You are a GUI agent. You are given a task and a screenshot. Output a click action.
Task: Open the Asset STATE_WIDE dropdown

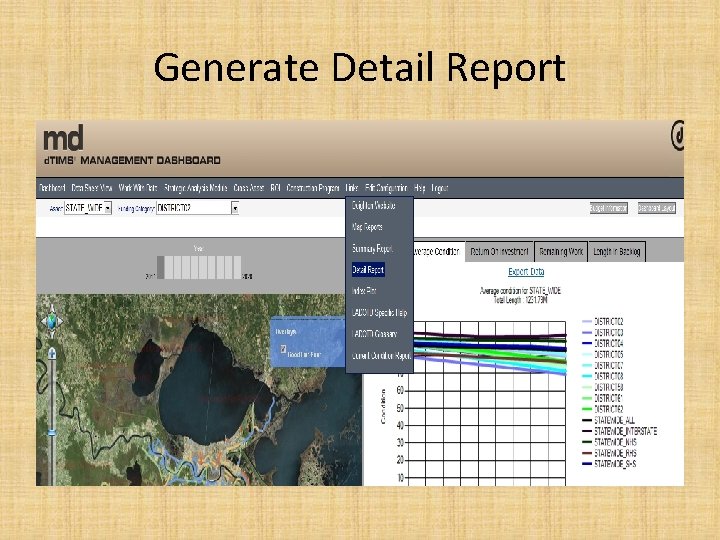pyautogui.click(x=88, y=208)
